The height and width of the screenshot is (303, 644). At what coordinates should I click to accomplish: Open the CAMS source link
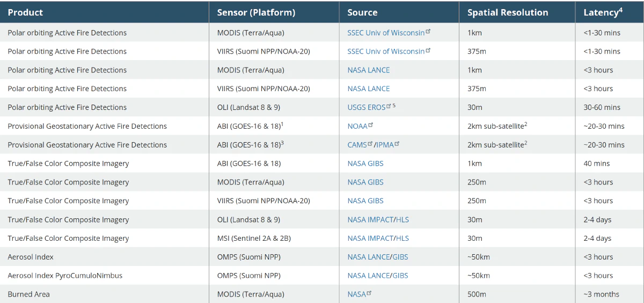(357, 145)
